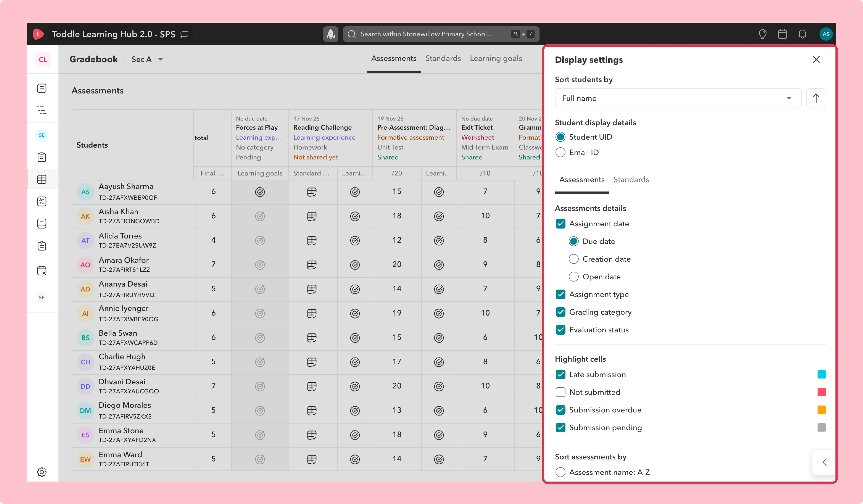Open the Exit Ticket assessment
The width and height of the screenshot is (863, 504).
477,127
